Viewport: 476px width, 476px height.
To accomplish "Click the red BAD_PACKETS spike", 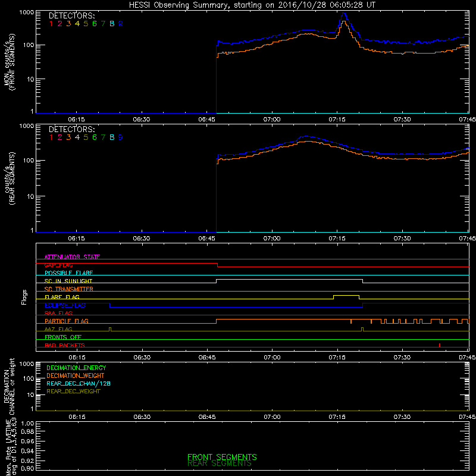I will [x=440, y=345].
